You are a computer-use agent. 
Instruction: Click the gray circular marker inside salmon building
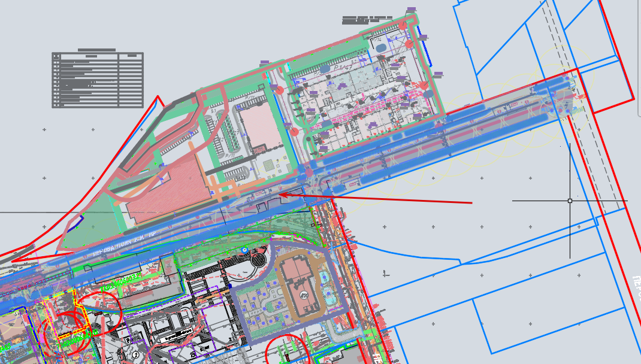pyautogui.click(x=304, y=295)
